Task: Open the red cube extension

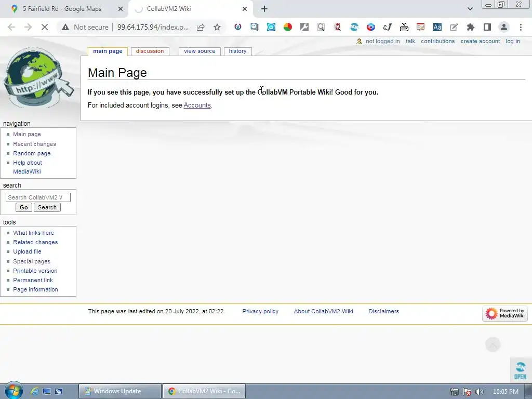Action: (x=371, y=27)
